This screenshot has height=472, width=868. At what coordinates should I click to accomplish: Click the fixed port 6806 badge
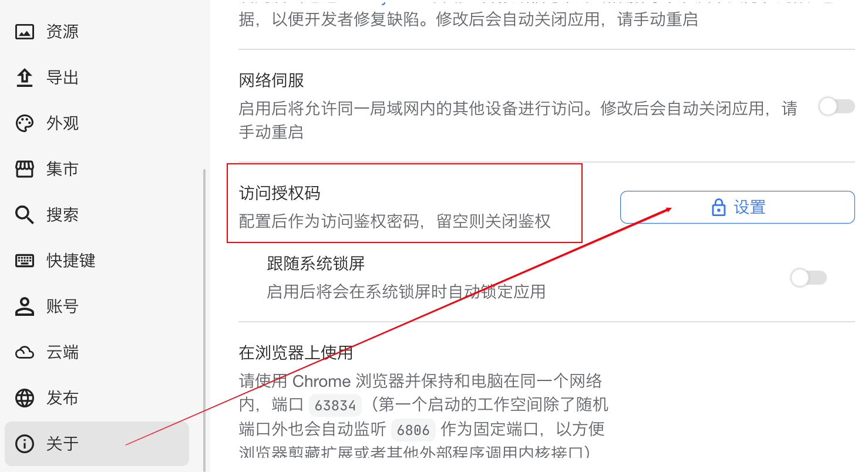tap(413, 430)
